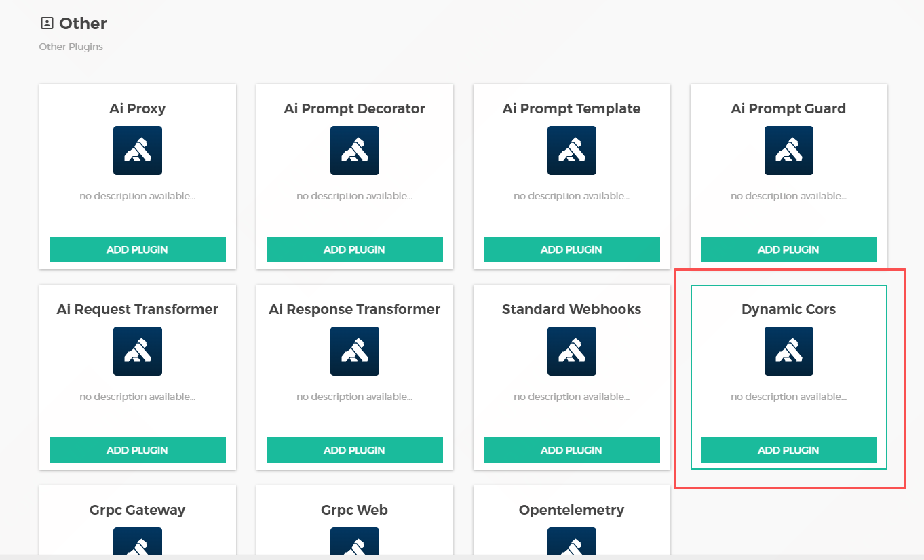The width and height of the screenshot is (924, 560).
Task: Select the Ai Prompt Template title
Action: pyautogui.click(x=572, y=108)
